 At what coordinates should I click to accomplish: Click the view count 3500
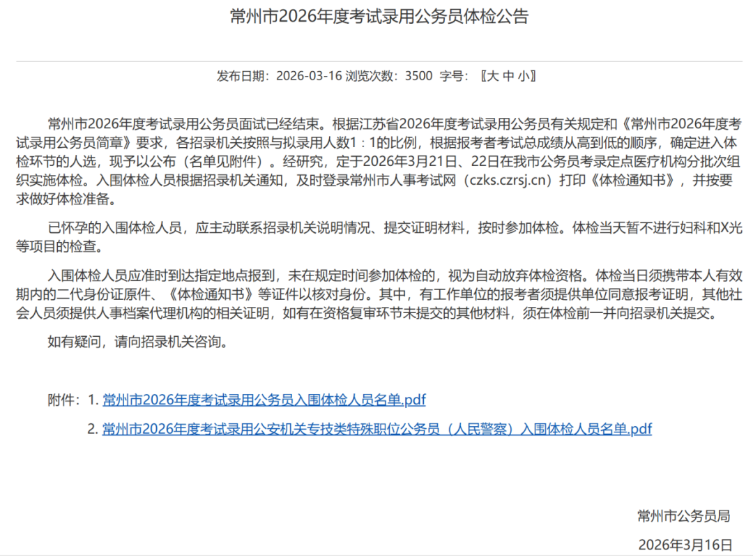tap(418, 76)
